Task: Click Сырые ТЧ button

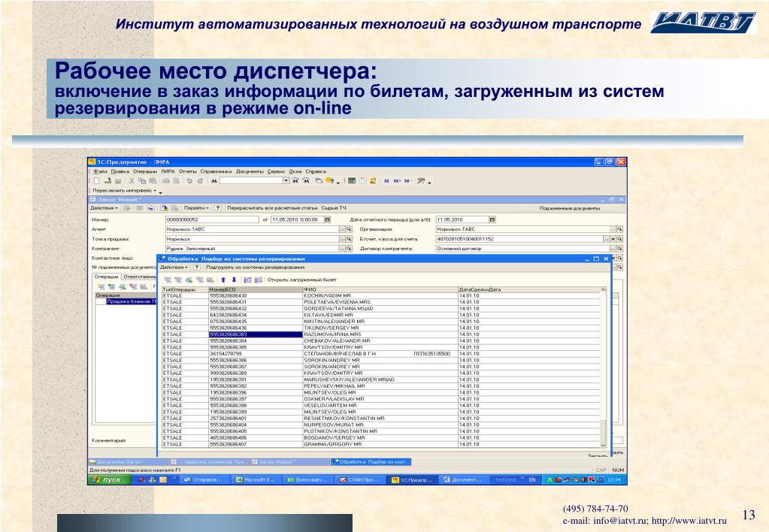Action: 334,208
